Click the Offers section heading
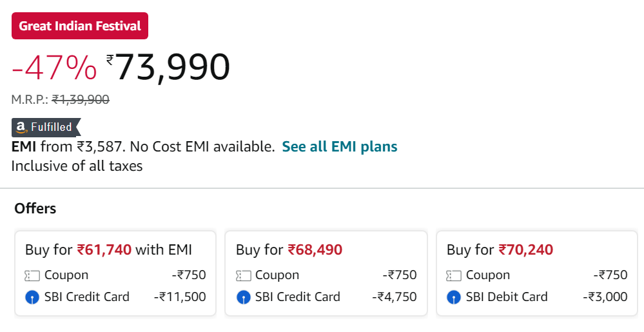Viewport: 644px width, 332px height. pyautogui.click(x=35, y=208)
